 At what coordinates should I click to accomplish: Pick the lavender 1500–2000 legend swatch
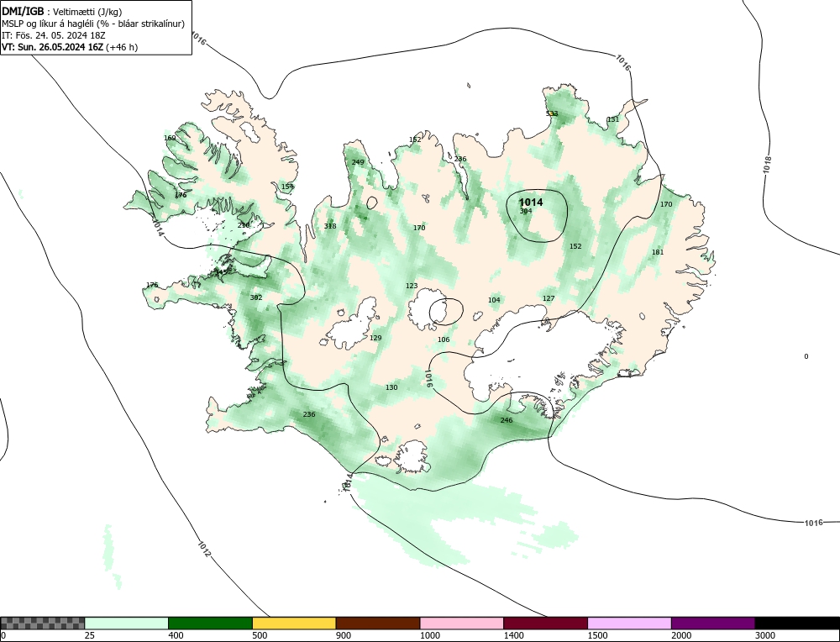(629, 623)
